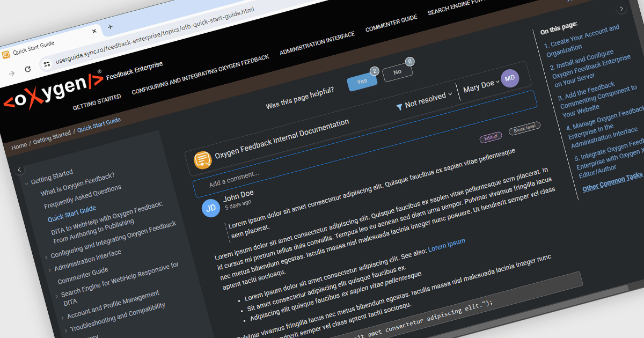Click the Feedback Enterprise product label
644x338 pixels.
(135, 71)
